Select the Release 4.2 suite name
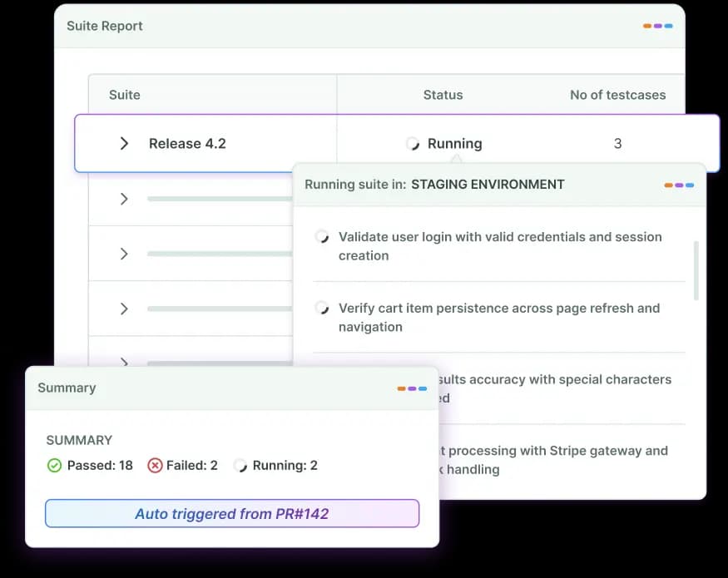The height and width of the screenshot is (578, 728). click(187, 143)
